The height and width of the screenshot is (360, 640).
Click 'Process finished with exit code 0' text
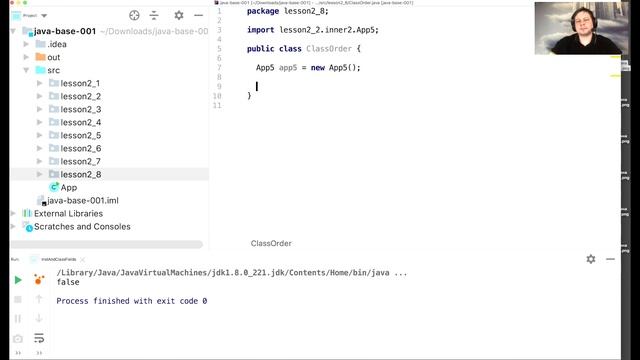pyautogui.click(x=131, y=301)
